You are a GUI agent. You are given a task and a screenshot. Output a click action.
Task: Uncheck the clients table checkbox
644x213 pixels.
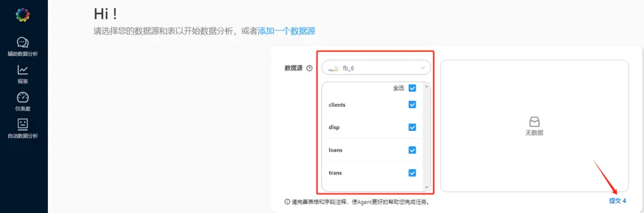pos(412,105)
